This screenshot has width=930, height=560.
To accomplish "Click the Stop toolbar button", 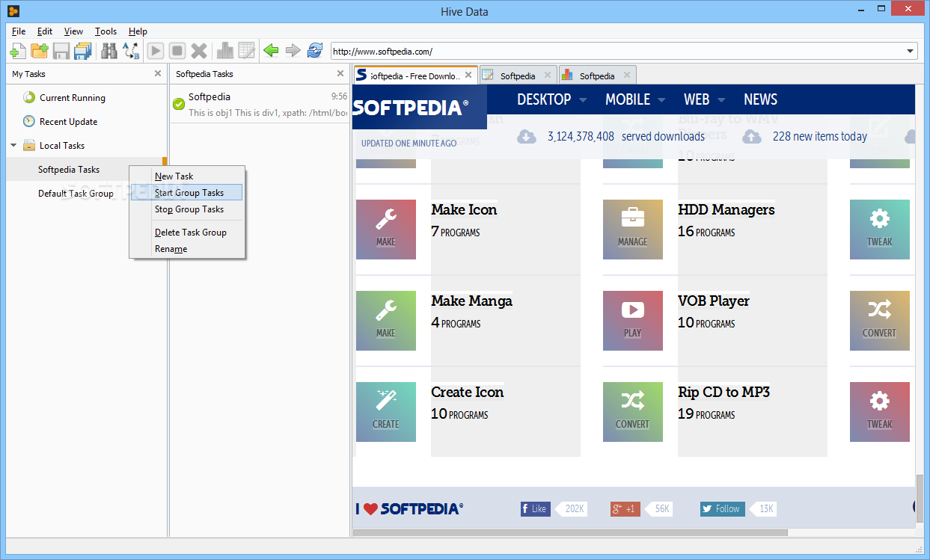I will pyautogui.click(x=177, y=51).
